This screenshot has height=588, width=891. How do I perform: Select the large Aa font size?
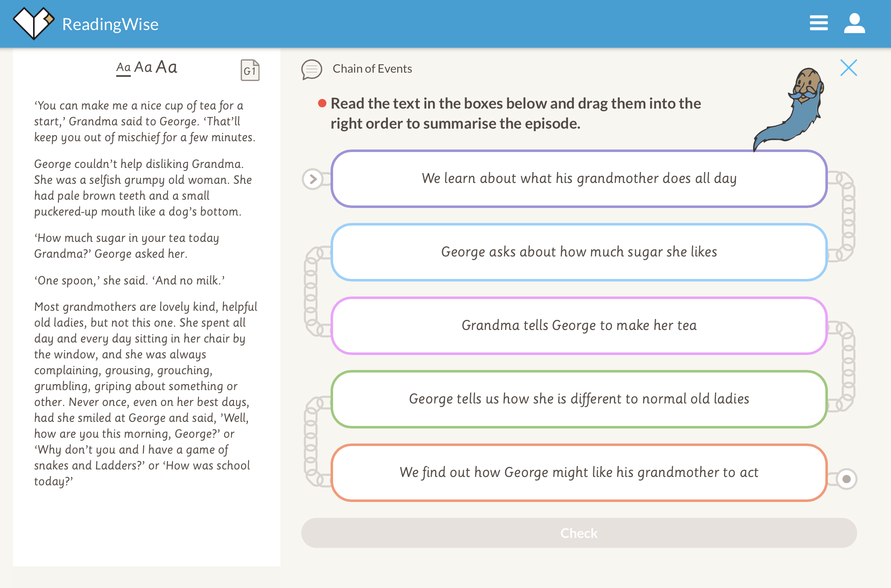click(166, 67)
